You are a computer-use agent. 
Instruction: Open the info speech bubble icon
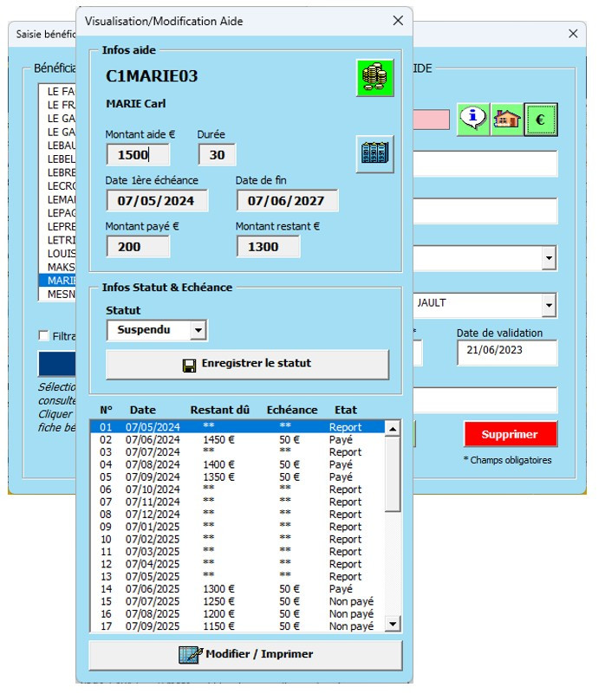pyautogui.click(x=472, y=119)
